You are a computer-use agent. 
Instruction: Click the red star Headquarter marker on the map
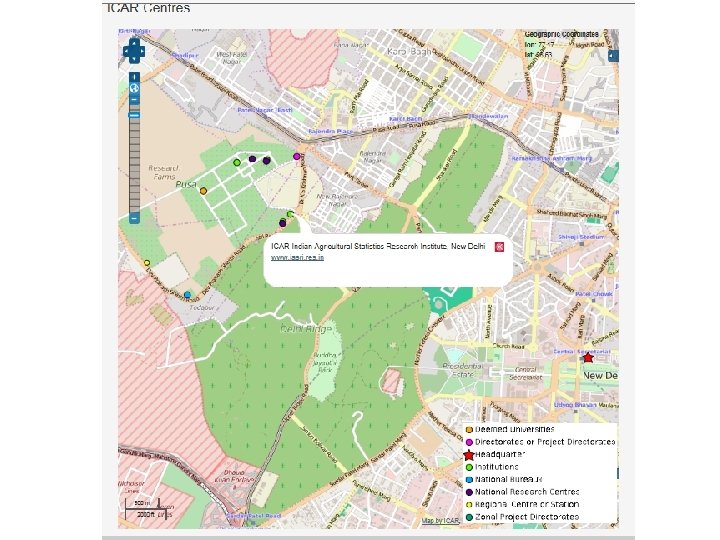point(588,357)
